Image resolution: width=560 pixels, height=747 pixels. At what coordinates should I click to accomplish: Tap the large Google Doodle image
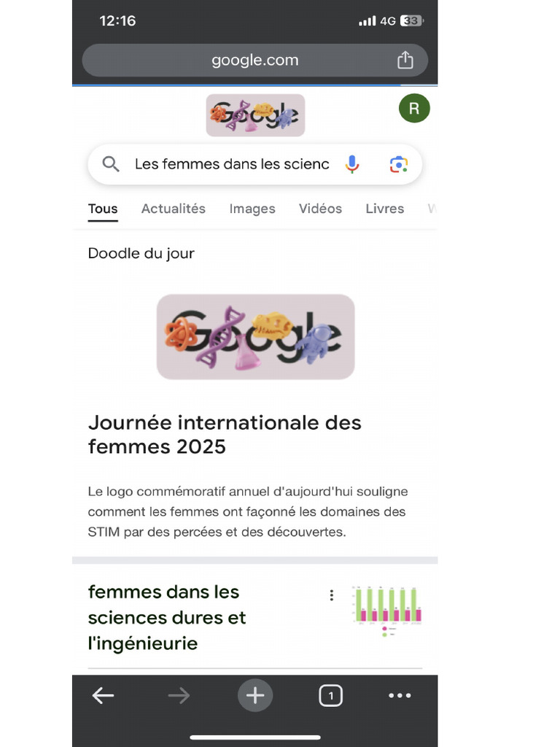(255, 337)
